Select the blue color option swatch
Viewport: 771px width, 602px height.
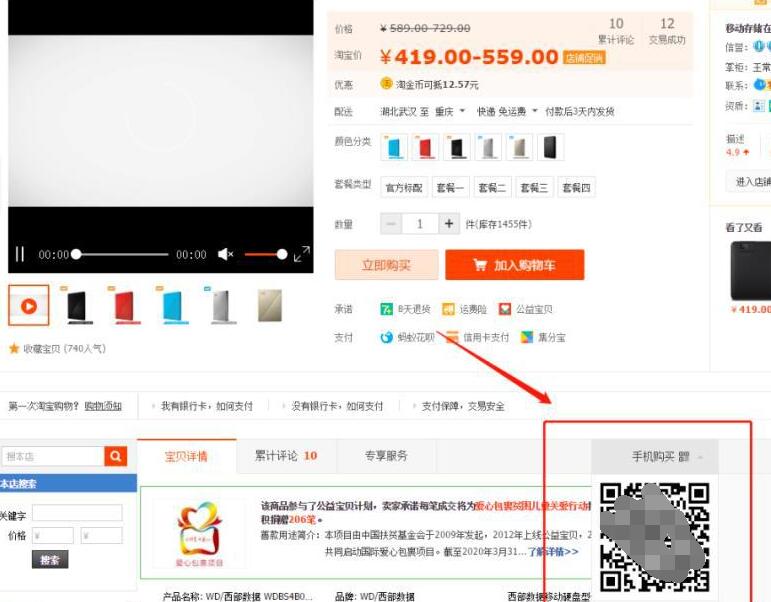[x=393, y=148]
